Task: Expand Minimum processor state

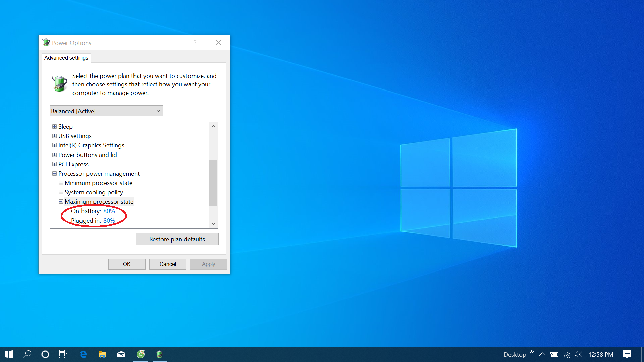Action: tap(61, 183)
